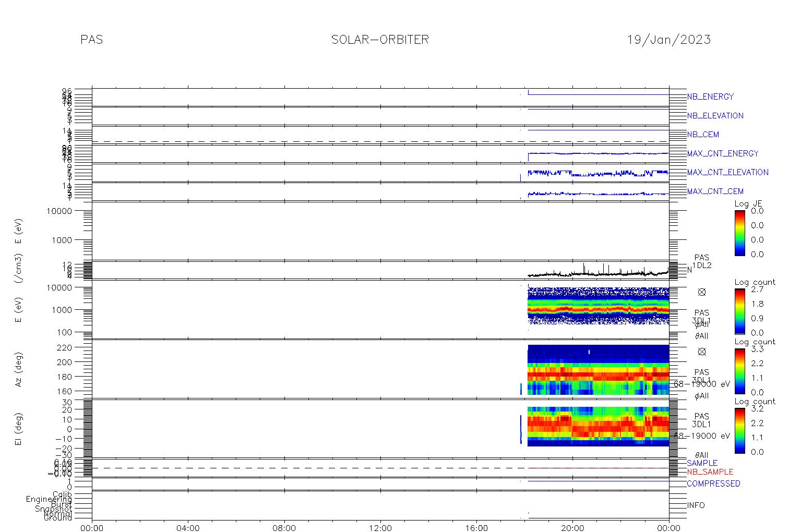Image resolution: width=789 pixels, height=532 pixels.
Task: Click the INFO label
Action: [696, 505]
